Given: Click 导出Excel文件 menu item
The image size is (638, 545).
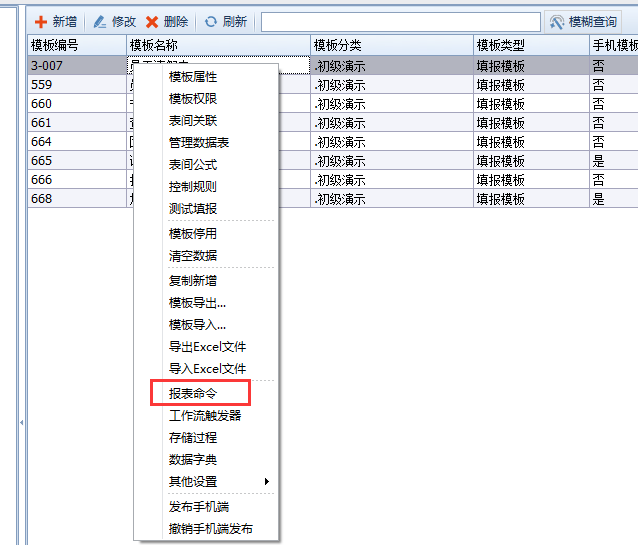Looking at the screenshot, I should tap(207, 347).
